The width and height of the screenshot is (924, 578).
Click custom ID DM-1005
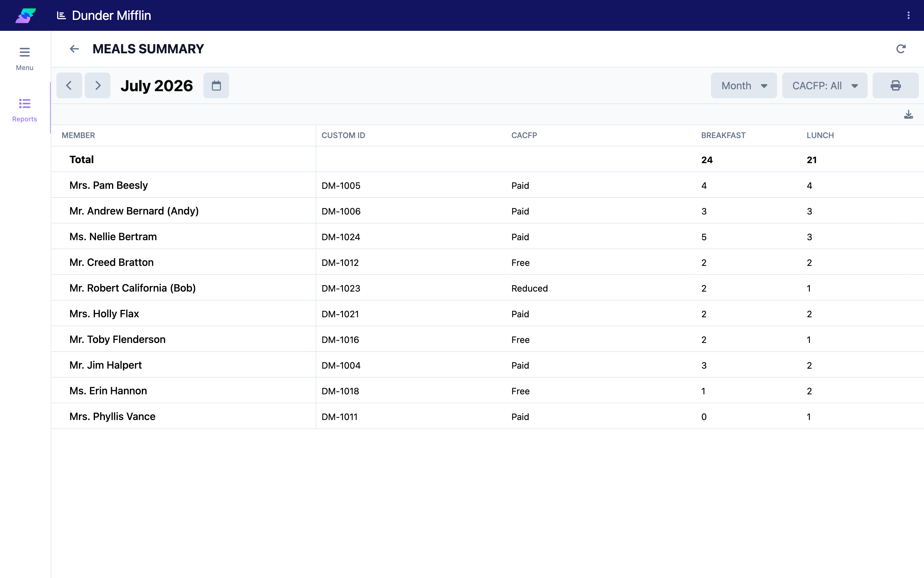(341, 185)
